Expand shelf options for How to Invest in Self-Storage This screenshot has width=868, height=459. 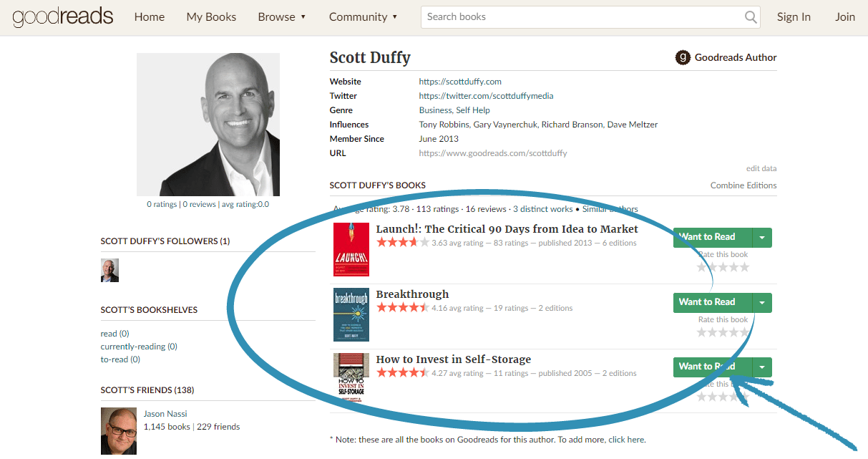click(762, 367)
